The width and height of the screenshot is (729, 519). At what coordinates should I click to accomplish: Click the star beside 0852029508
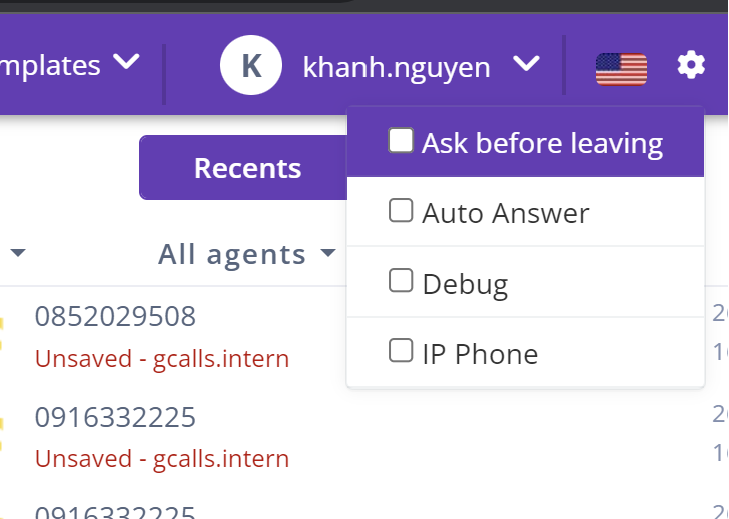(x=2, y=336)
